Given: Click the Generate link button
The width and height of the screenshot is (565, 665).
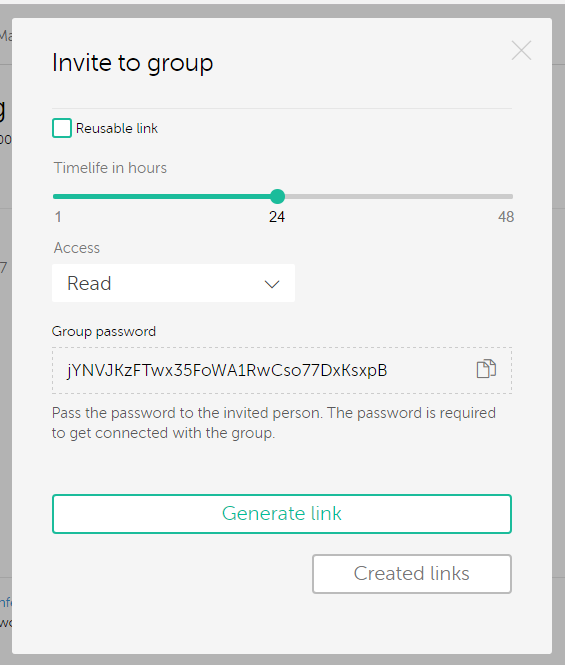Looking at the screenshot, I should tap(282, 514).
